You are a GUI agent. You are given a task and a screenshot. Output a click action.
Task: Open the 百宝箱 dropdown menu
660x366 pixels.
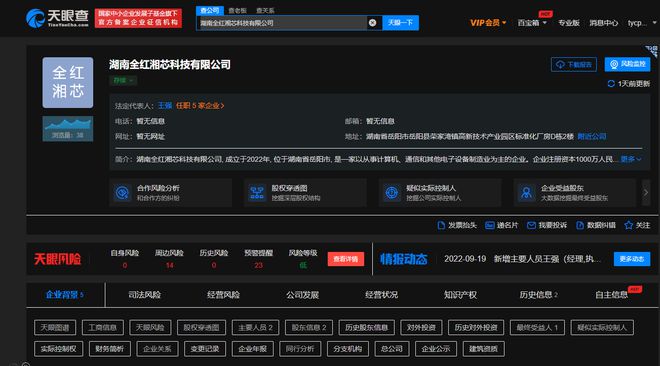[532, 23]
